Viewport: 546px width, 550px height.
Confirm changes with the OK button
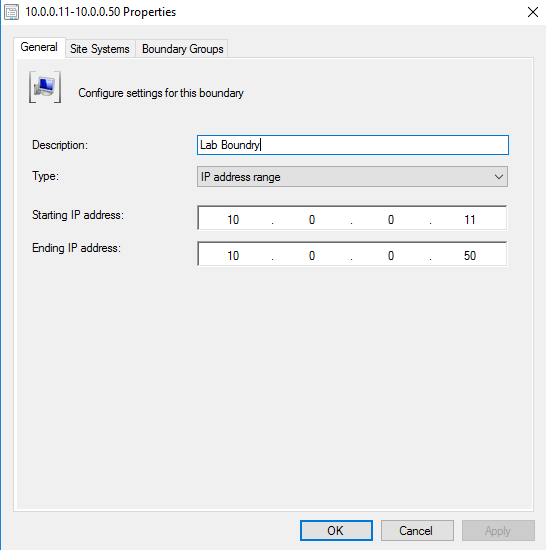(x=336, y=530)
